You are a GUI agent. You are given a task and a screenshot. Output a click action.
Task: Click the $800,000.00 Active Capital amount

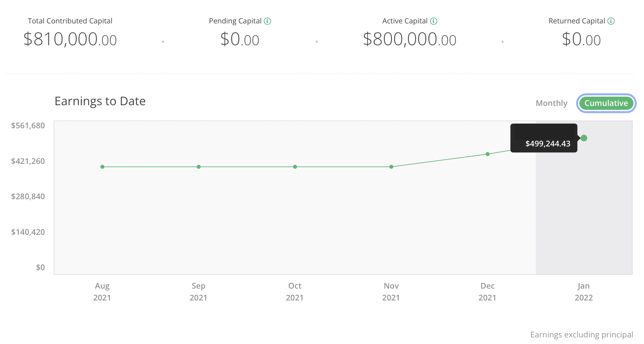tap(410, 40)
